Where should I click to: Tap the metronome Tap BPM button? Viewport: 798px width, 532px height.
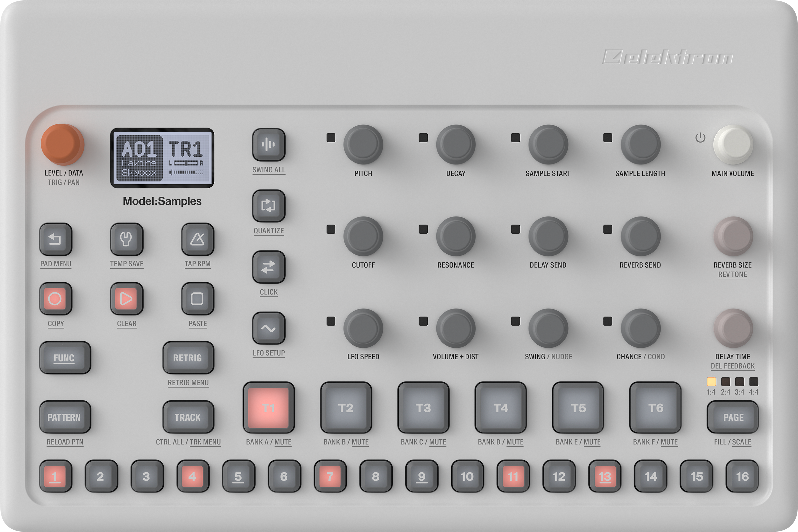coord(198,239)
